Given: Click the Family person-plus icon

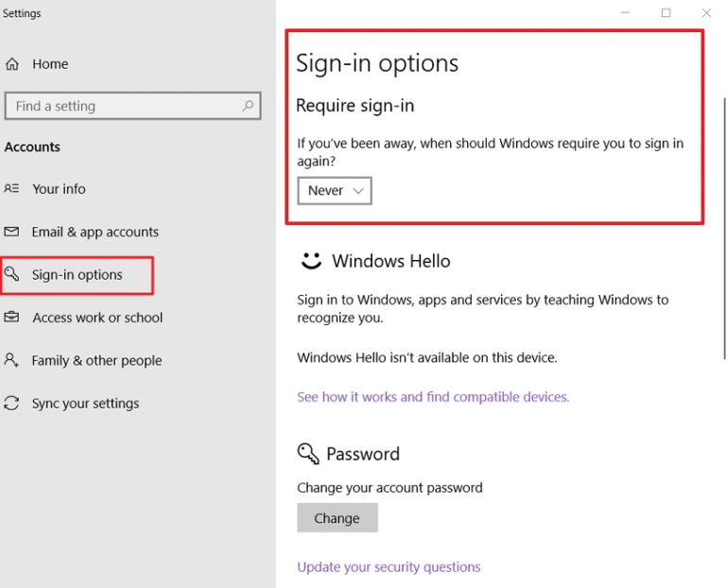Looking at the screenshot, I should [x=11, y=360].
